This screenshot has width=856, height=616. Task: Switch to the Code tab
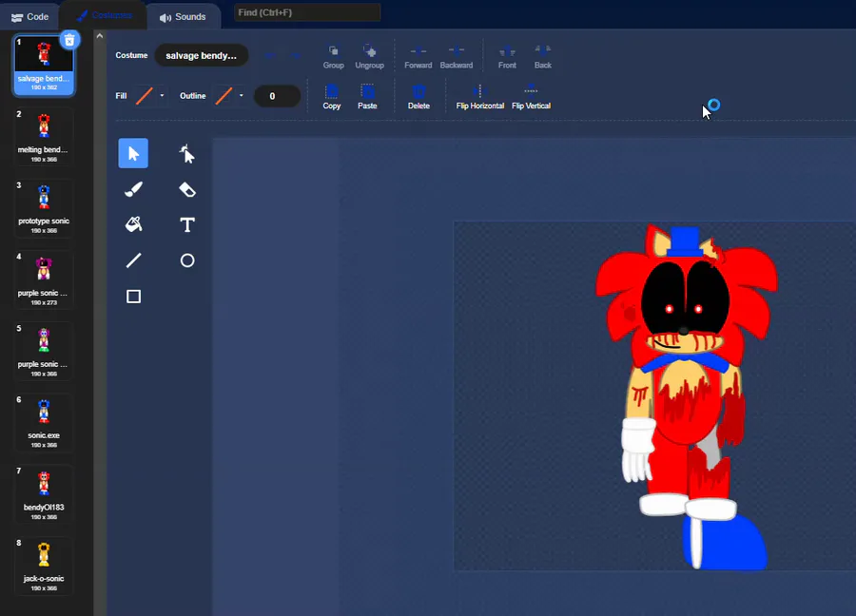click(x=30, y=17)
